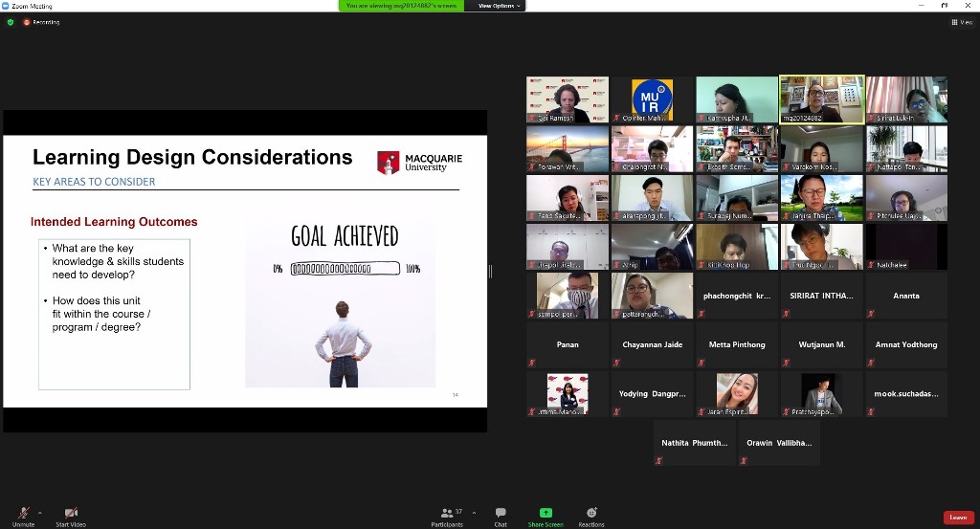The height and width of the screenshot is (529, 980).
Task: Select the Panan participant tile
Action: click(x=567, y=344)
